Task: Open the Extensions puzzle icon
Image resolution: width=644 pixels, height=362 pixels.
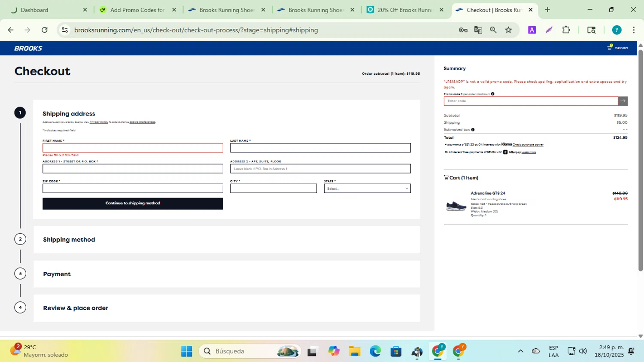Action: pos(566,30)
